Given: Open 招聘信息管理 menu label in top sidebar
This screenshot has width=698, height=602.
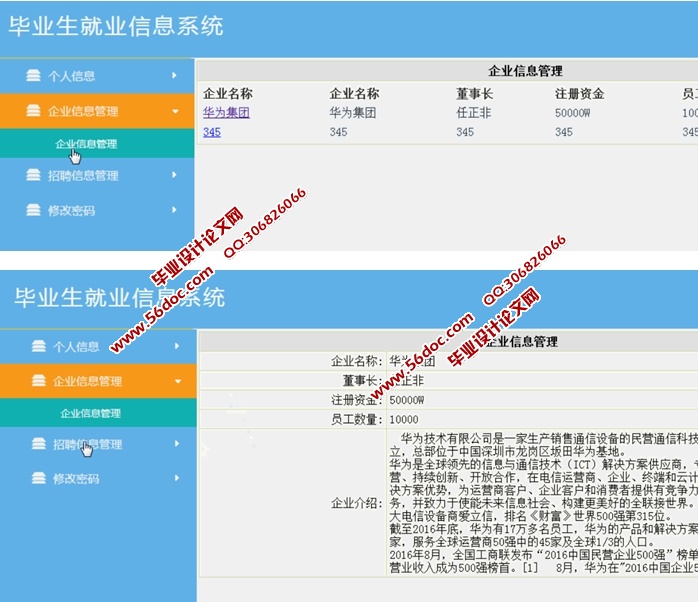Looking at the screenshot, I should (x=83, y=175).
